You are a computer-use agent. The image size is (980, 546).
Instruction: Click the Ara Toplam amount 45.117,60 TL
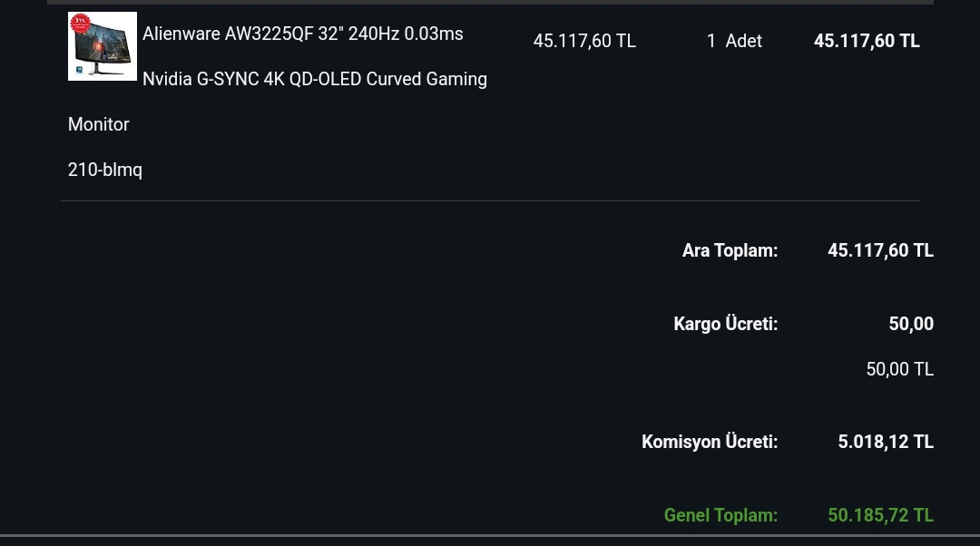click(x=880, y=250)
